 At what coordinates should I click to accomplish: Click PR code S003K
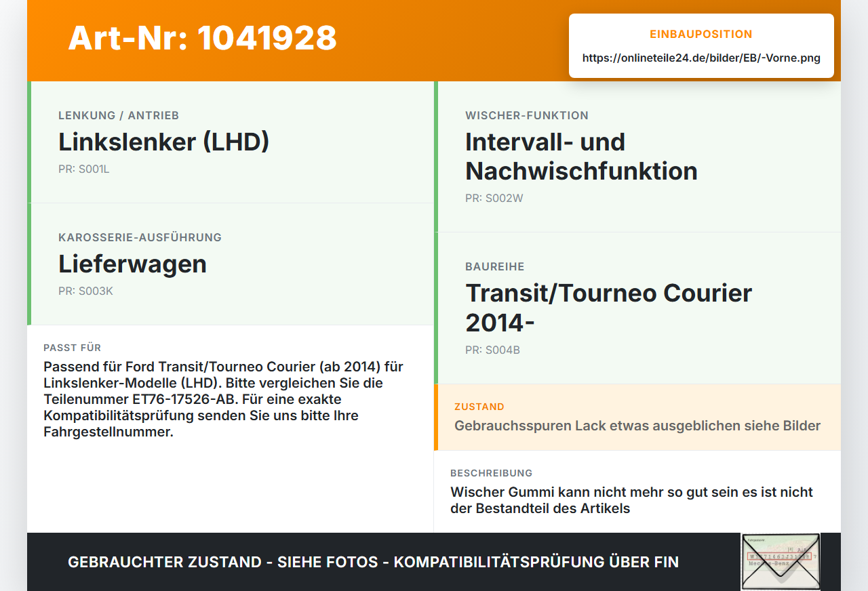tap(85, 291)
